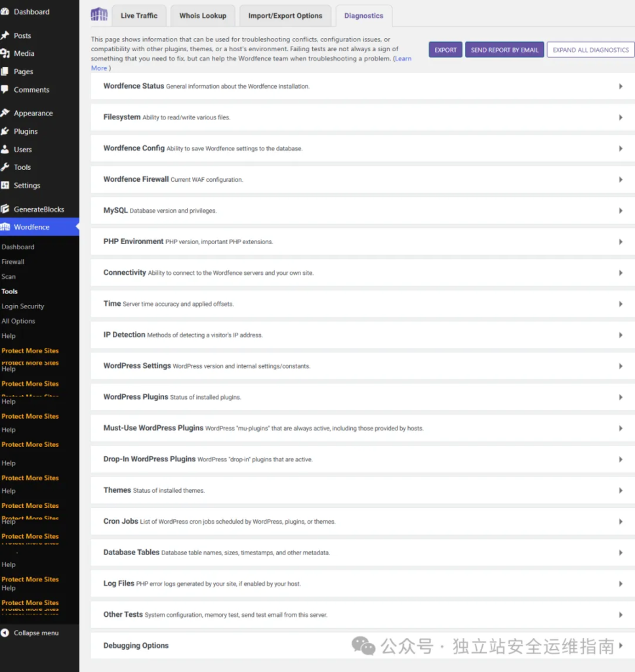Open Users in the admin menu
Screen dimensions: 635x672
pyautogui.click(x=23, y=149)
